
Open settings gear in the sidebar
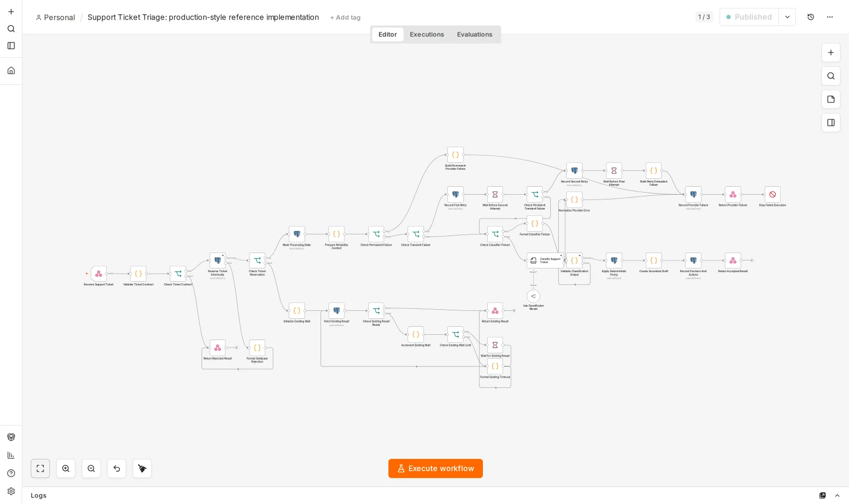tap(11, 491)
